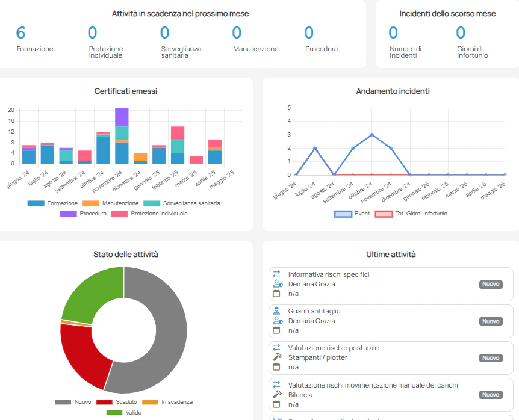This screenshot has height=420, width=519.
Task: Click calendar icon in Valutazione rischio posturale card
Action: point(277,367)
